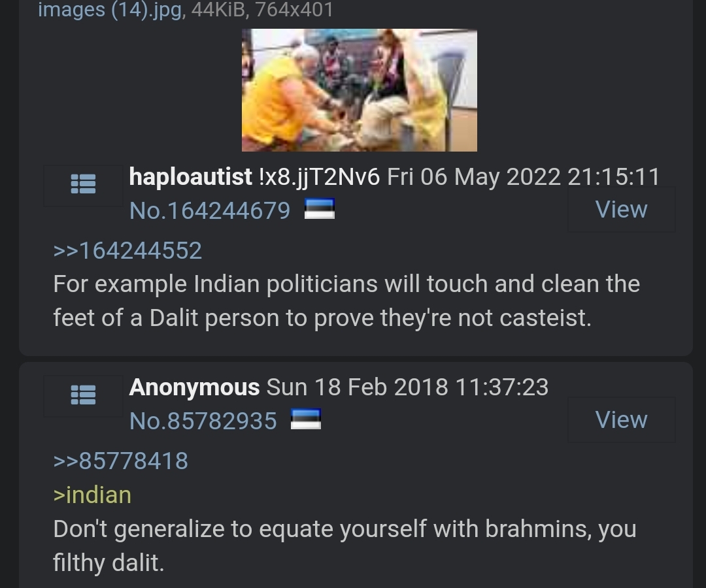Screen dimensions: 706x588
Task: Open the post menu icon beside Anonymous
Action: 83,395
